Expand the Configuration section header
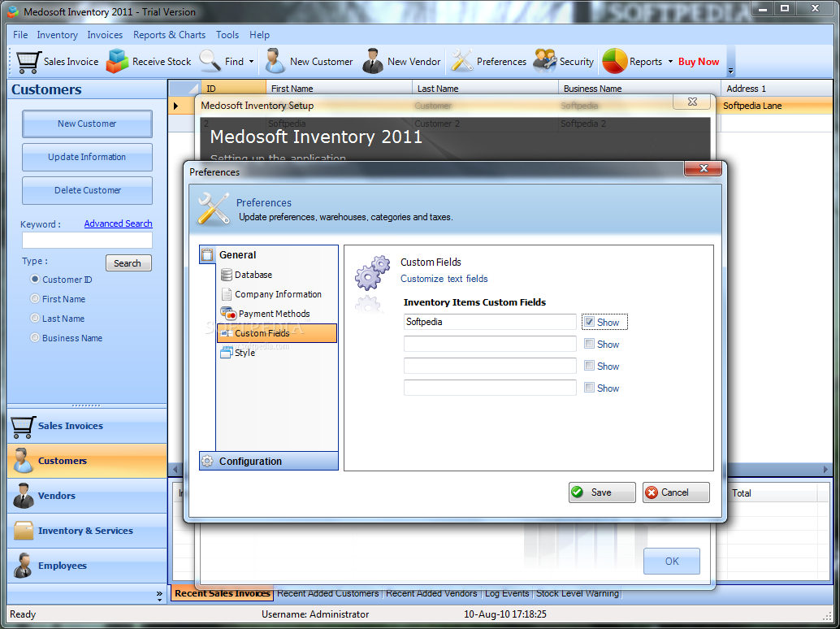The height and width of the screenshot is (629, 840). [x=269, y=462]
